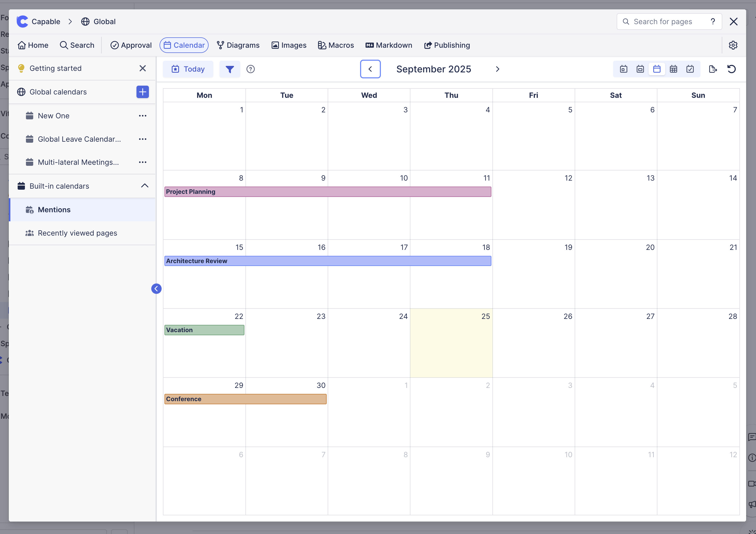Open options menu for New One calendar
756x534 pixels.
point(142,115)
